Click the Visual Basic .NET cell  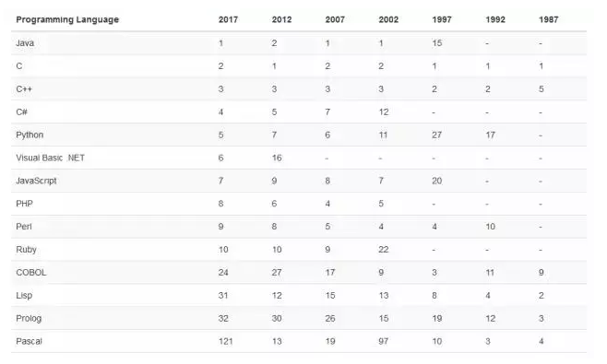[x=51, y=158]
